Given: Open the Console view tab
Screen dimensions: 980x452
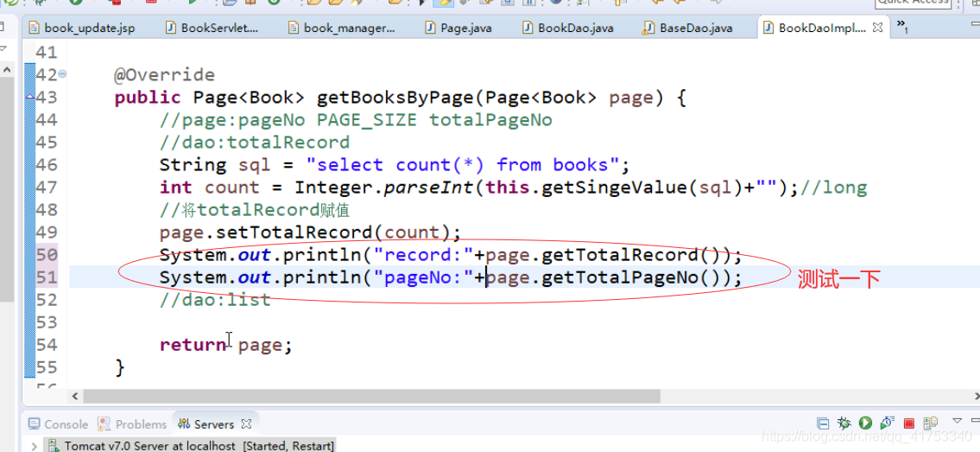Looking at the screenshot, I should click(x=58, y=423).
